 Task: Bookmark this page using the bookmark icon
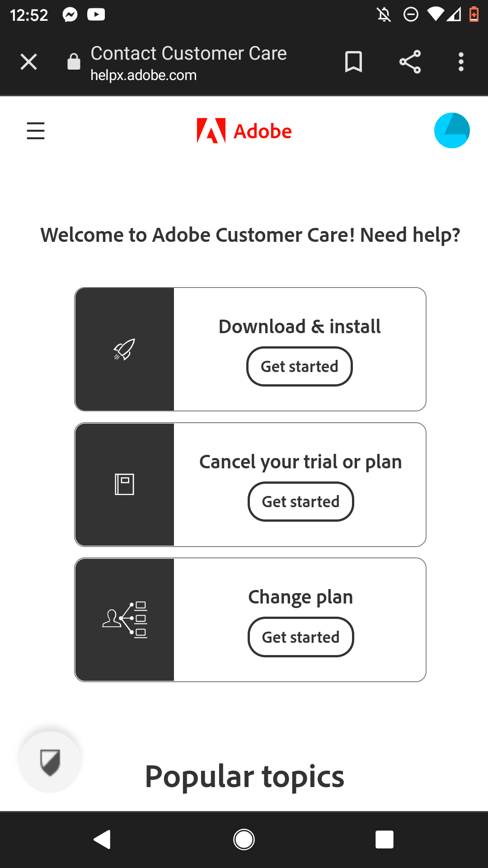(354, 61)
